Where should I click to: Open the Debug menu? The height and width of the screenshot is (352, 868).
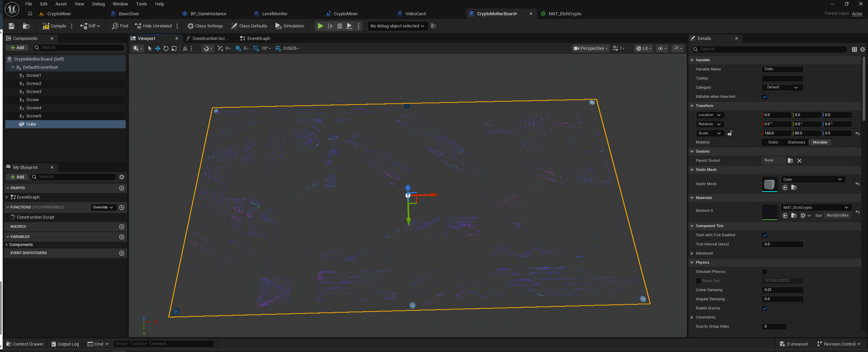[x=98, y=4]
